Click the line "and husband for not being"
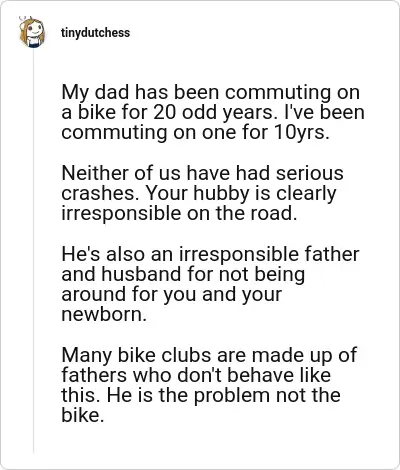This screenshot has height=470, width=400. pos(183,275)
